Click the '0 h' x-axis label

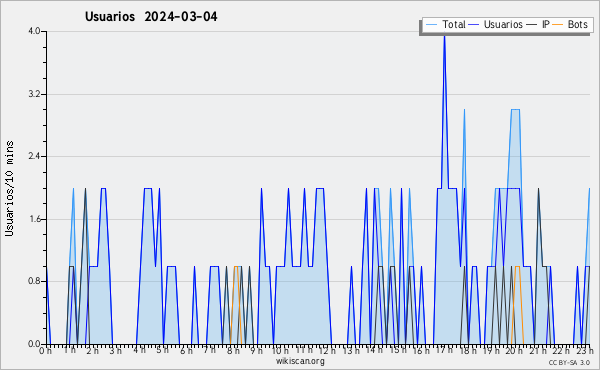[46, 350]
